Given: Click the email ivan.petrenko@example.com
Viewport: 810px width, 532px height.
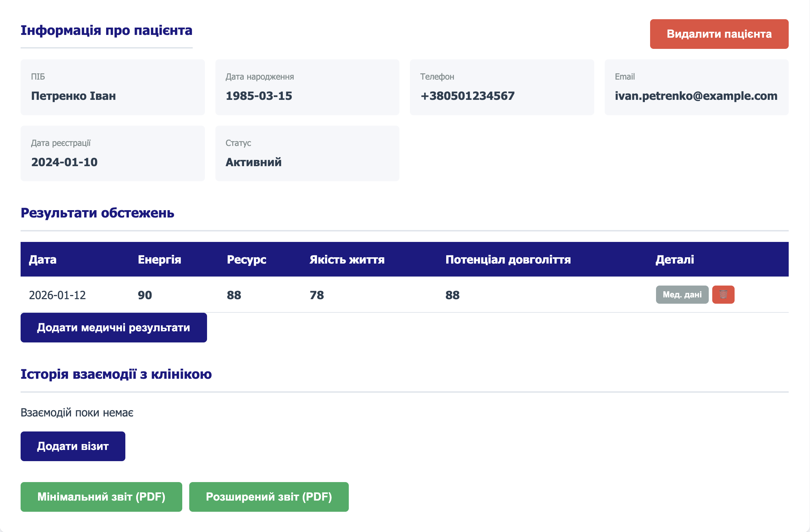Looking at the screenshot, I should 696,96.
